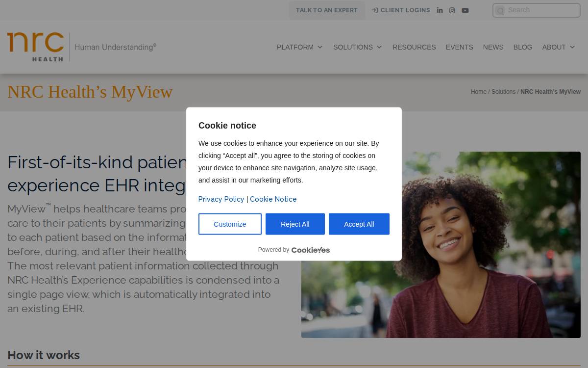The width and height of the screenshot is (588, 368).
Task: Open the News navigation item
Action: 493,47
